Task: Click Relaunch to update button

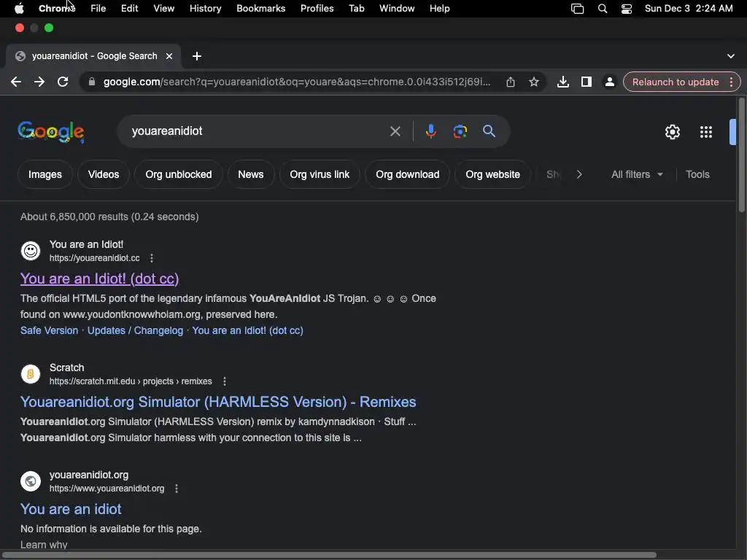Action: (x=675, y=82)
